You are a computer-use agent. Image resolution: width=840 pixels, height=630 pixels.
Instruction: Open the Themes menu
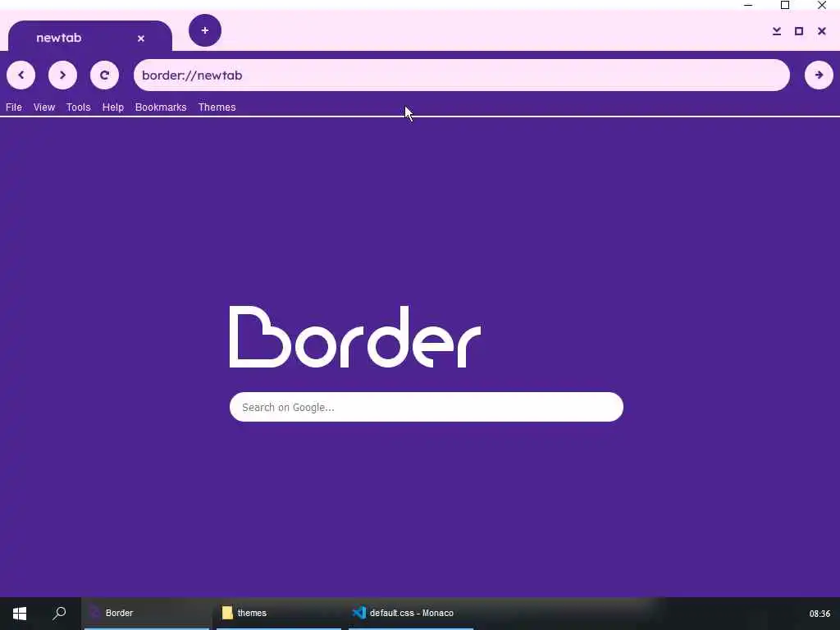point(217,107)
